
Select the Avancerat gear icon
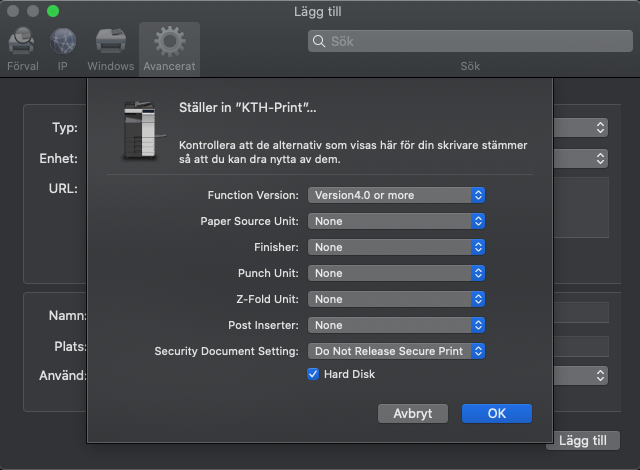(169, 43)
